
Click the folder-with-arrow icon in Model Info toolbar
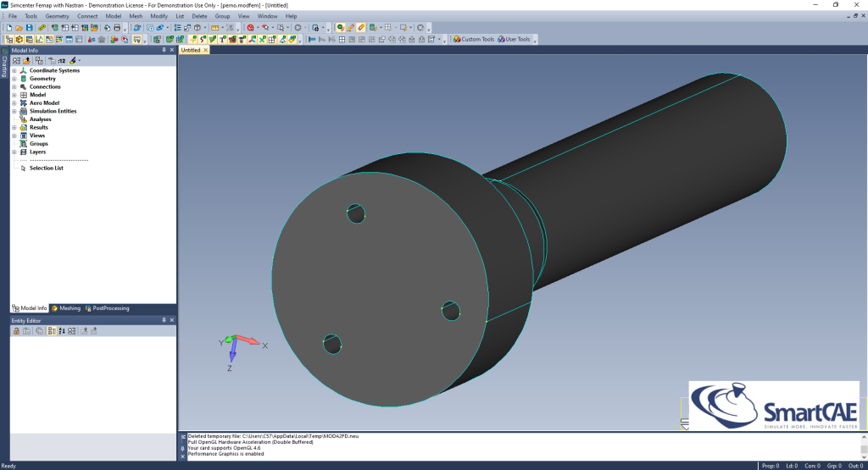point(26,61)
